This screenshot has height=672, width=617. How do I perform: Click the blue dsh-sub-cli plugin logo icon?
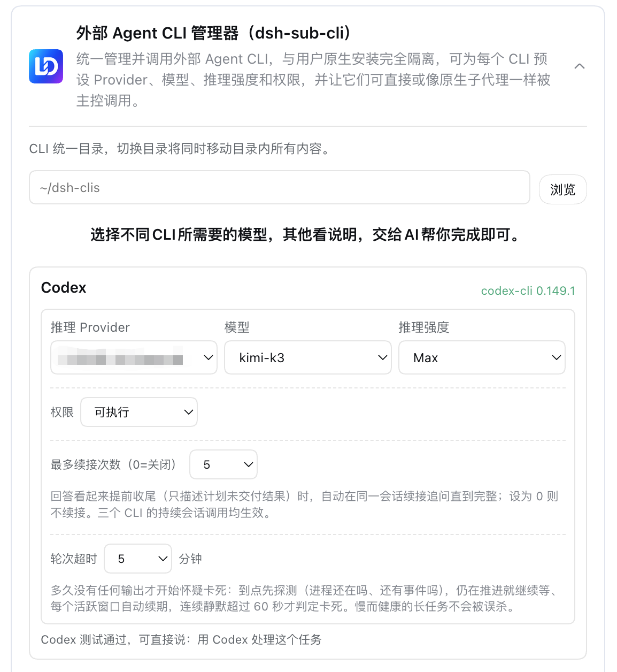46,66
